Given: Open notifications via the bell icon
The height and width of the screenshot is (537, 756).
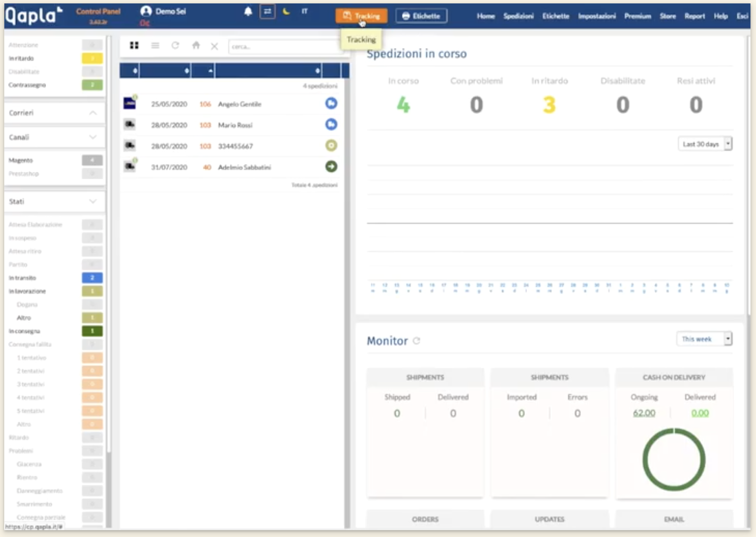Looking at the screenshot, I should (248, 12).
